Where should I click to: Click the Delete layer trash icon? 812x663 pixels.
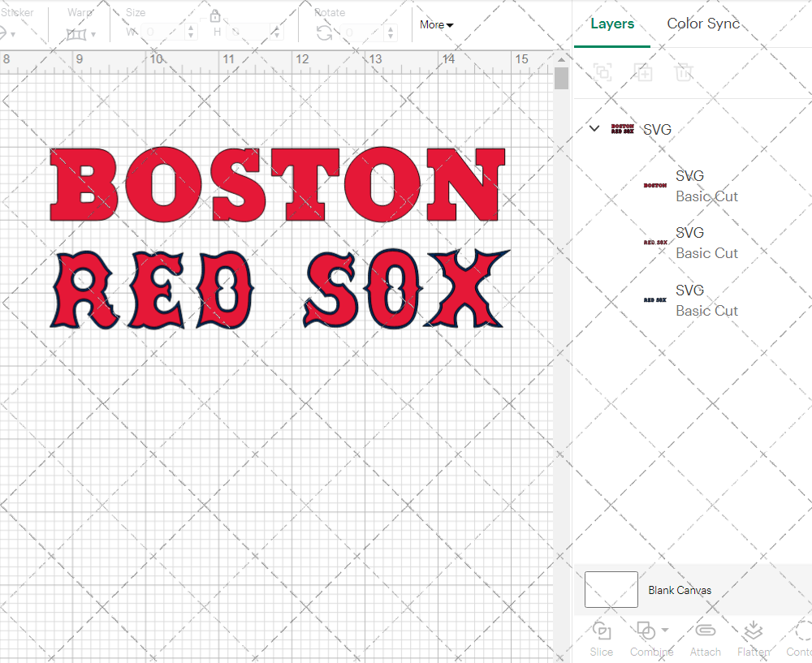click(684, 72)
